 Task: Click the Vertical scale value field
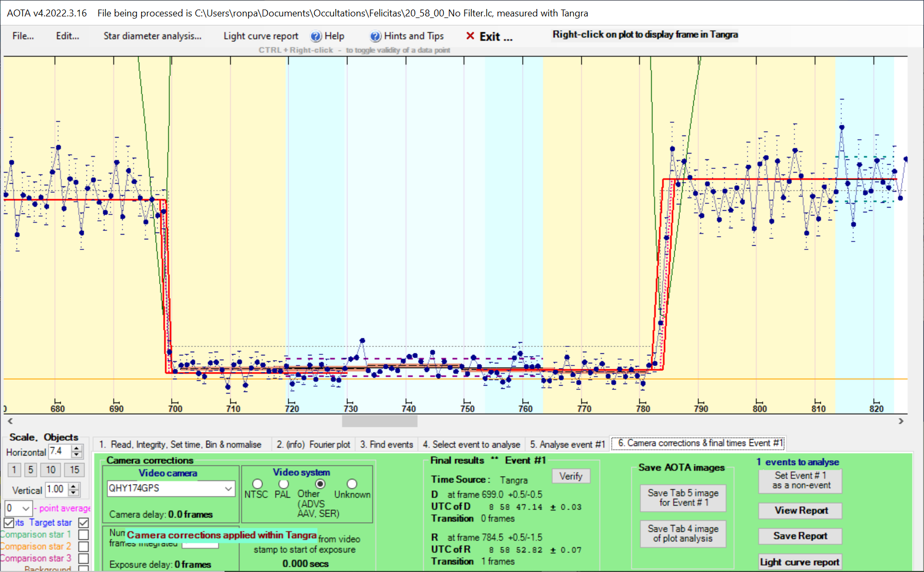[x=57, y=489]
